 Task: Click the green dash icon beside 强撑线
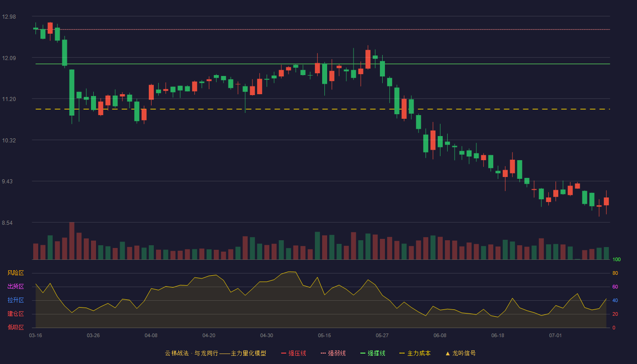coord(363,353)
